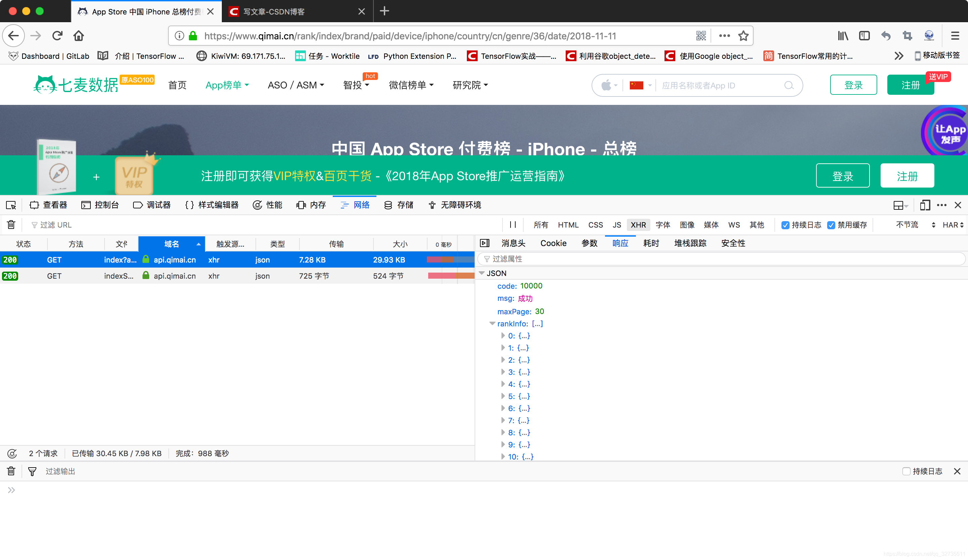This screenshot has height=560, width=968.
Task: Click the search magnifier icon on Qimai
Action: click(x=789, y=85)
